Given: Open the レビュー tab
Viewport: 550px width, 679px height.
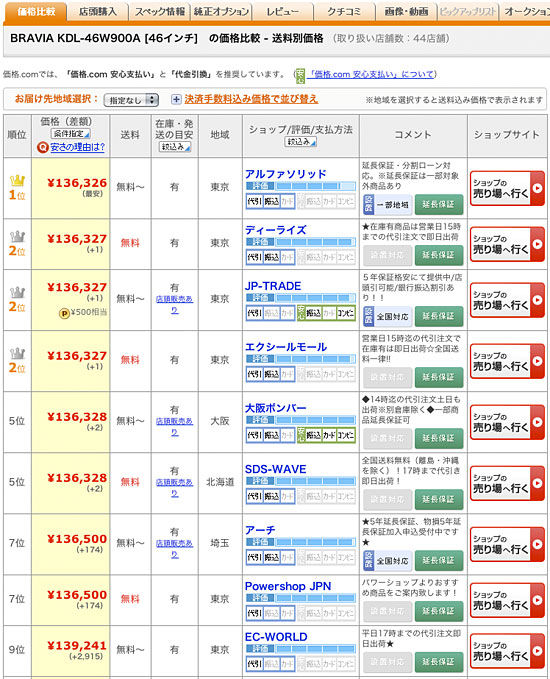Looking at the screenshot, I should tap(282, 12).
